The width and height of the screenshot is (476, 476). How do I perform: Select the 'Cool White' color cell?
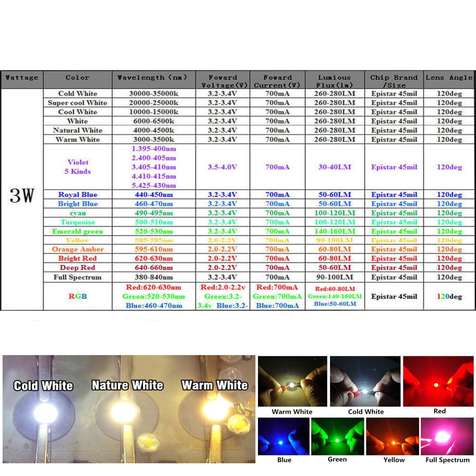(x=78, y=112)
